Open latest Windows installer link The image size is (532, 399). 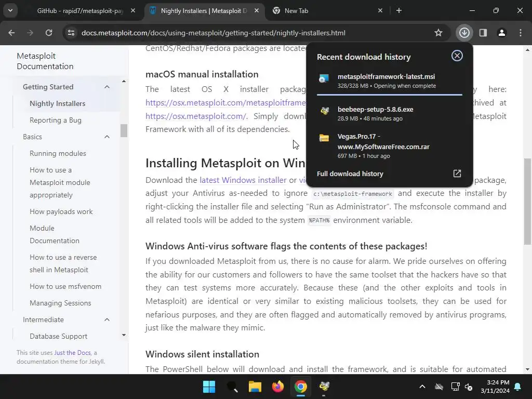coord(243,180)
